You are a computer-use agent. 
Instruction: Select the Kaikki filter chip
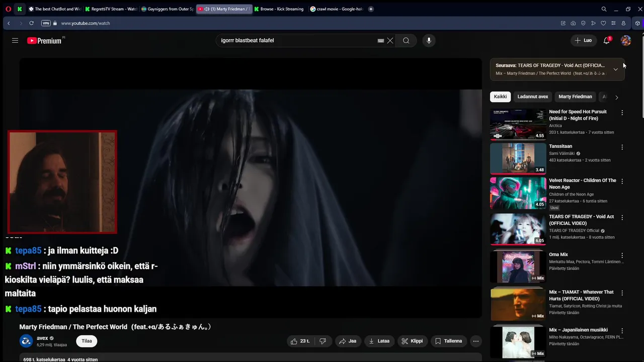[500, 97]
